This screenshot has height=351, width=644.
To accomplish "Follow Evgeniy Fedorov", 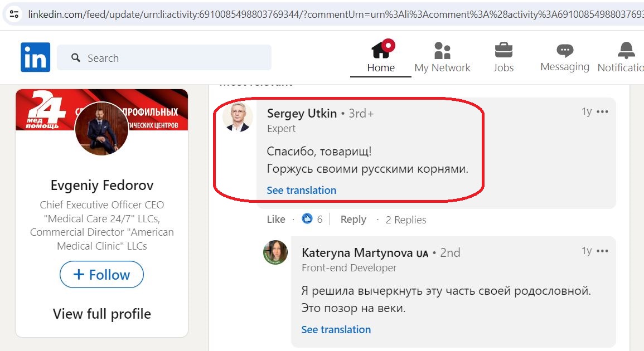I will 102,274.
